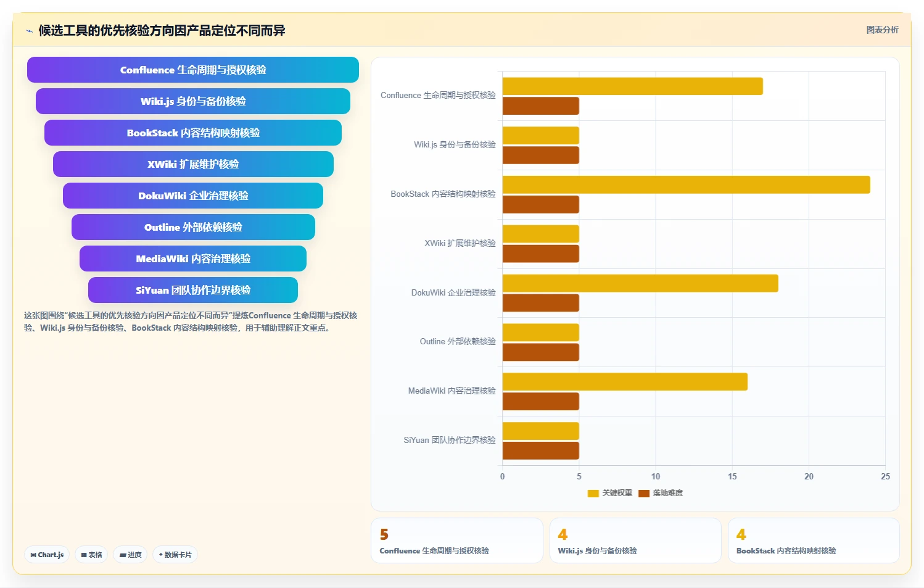Select the BookStack 内容结构映射核验 funnel bar

click(x=193, y=133)
